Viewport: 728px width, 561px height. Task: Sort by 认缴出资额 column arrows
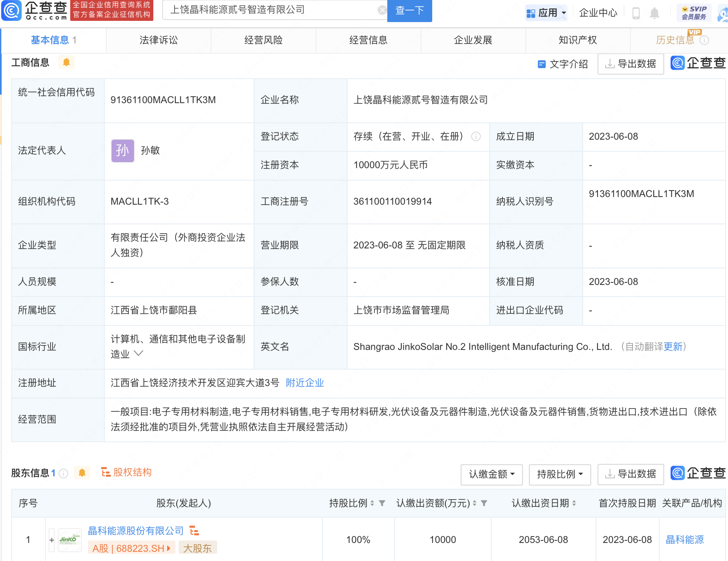pos(474,503)
